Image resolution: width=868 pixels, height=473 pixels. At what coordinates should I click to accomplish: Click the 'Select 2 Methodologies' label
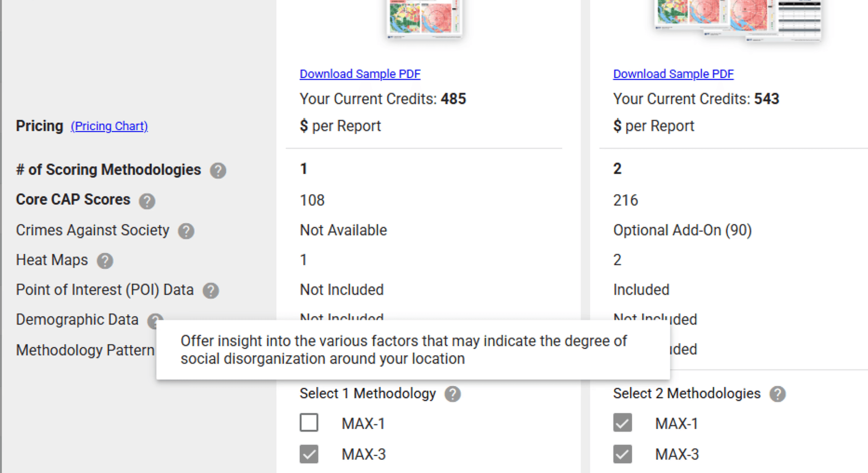click(x=687, y=393)
